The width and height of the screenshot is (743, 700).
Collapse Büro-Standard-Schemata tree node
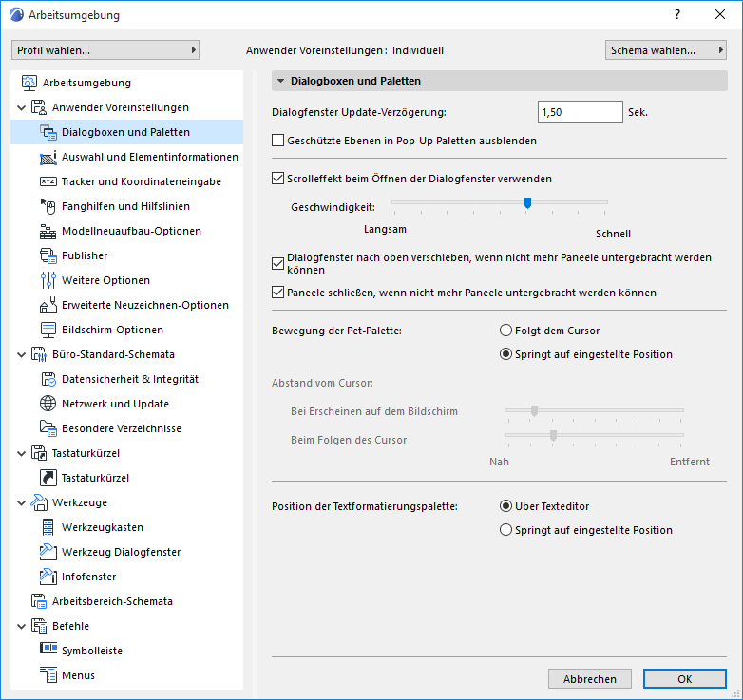21,354
